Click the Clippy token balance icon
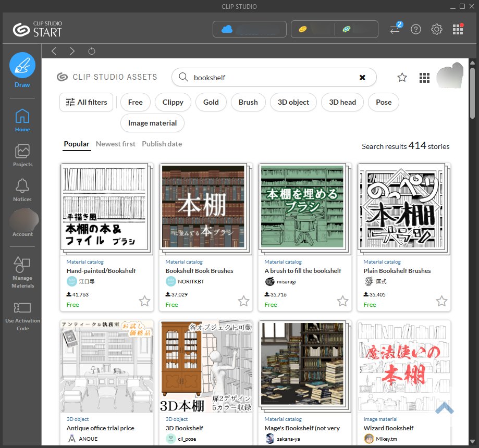 click(x=347, y=29)
